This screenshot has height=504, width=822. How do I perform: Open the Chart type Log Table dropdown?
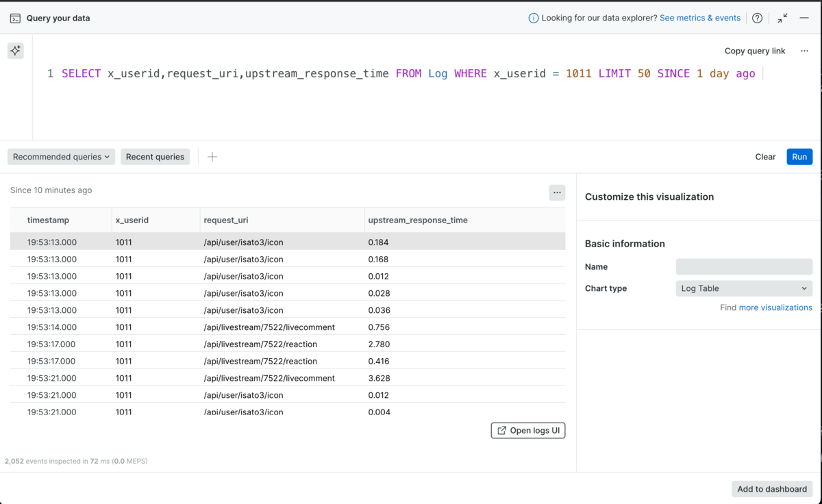click(744, 288)
